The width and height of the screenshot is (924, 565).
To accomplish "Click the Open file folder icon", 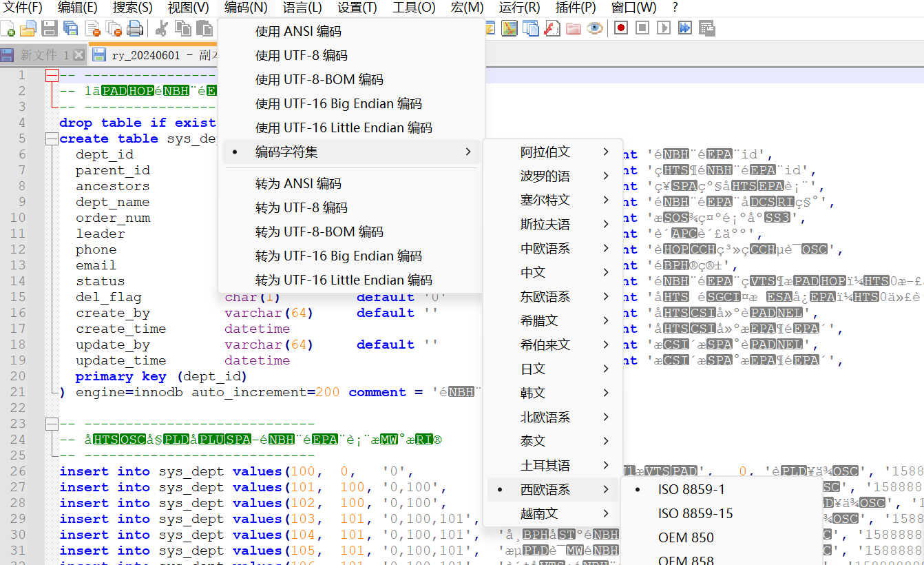I will click(28, 28).
